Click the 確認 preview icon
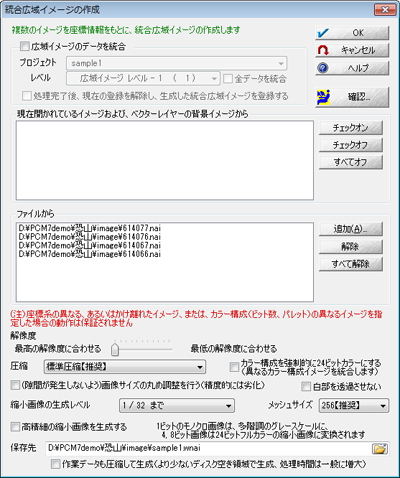Screen dimensions: 400x478 pyautogui.click(x=323, y=97)
